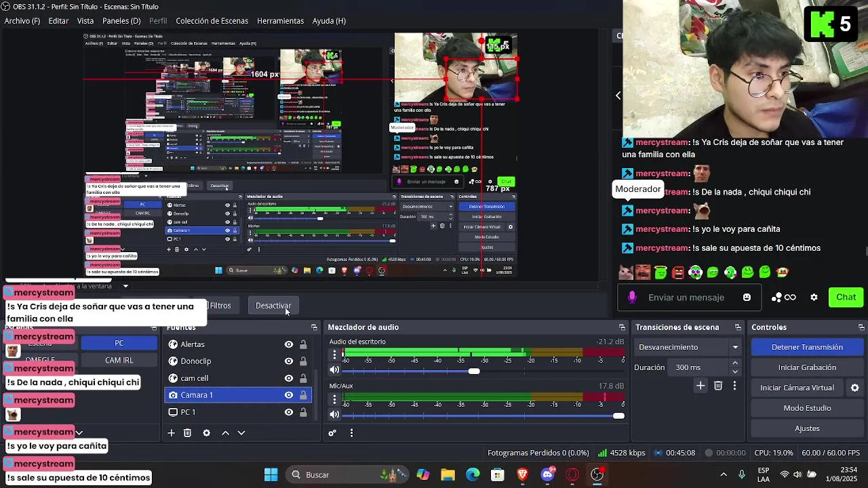Viewport: 868px width, 488px height.
Task: Collapse chat panel with left chevron
Action: point(618,96)
